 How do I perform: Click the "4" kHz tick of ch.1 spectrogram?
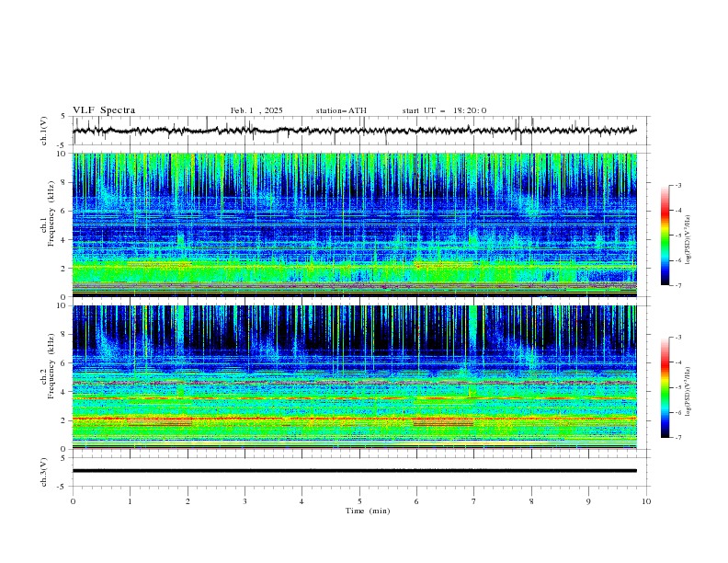(65, 240)
